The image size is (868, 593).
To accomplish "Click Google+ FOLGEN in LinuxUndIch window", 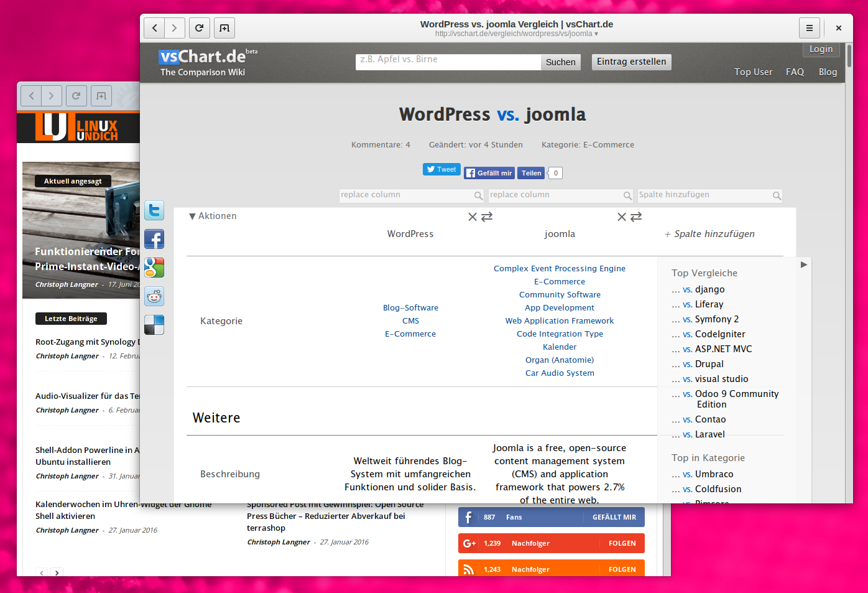I will tap(622, 543).
